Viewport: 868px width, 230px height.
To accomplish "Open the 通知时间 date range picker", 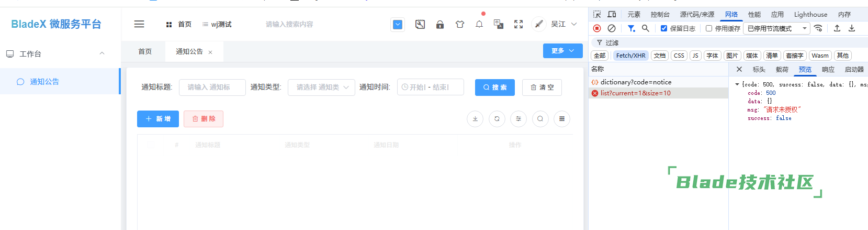I will click(431, 87).
